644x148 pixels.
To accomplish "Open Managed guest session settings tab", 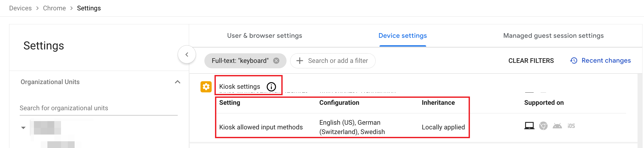I will 553,36.
